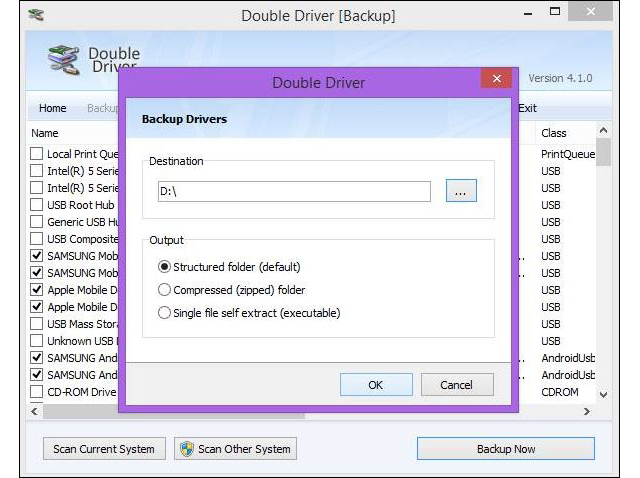The width and height of the screenshot is (640, 478).
Task: Click the Double Driver logo icon in header
Action: click(64, 60)
